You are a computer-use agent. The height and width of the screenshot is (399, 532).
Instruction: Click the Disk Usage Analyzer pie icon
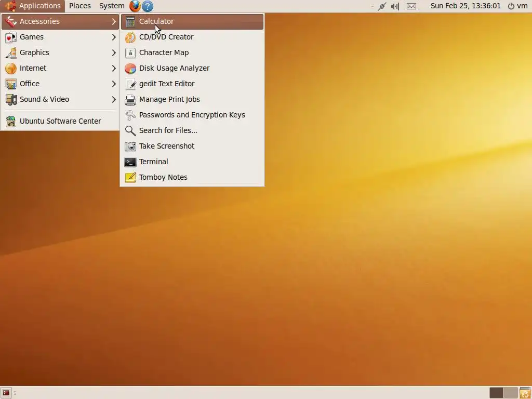click(x=130, y=68)
